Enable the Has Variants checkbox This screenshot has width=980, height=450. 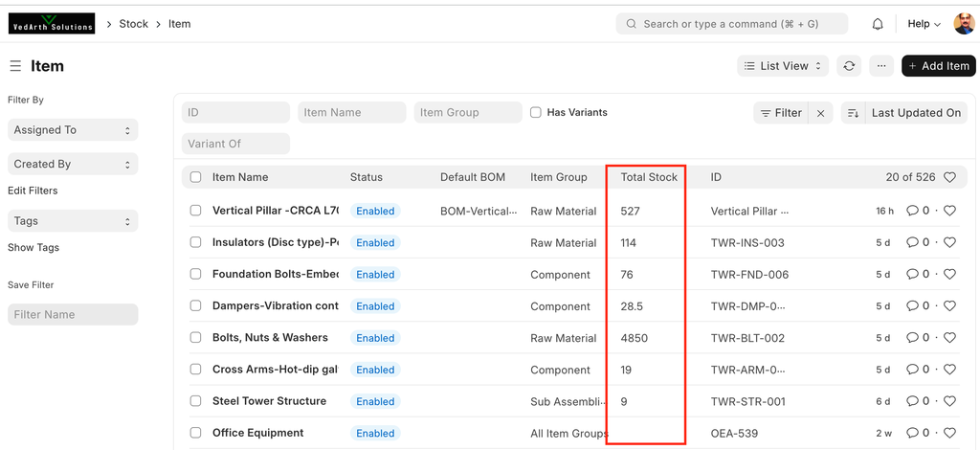pyautogui.click(x=536, y=113)
